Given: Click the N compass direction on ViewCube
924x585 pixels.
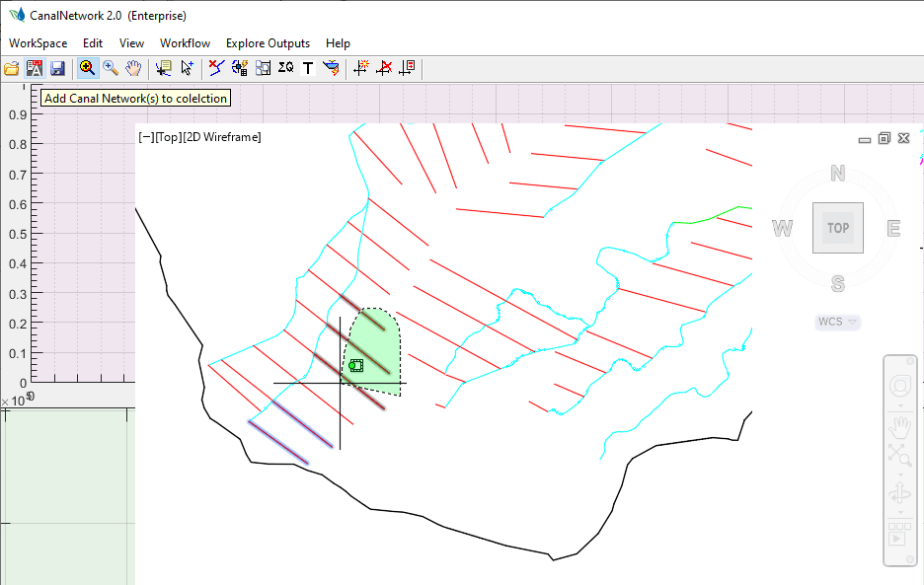Looking at the screenshot, I should point(838,174).
